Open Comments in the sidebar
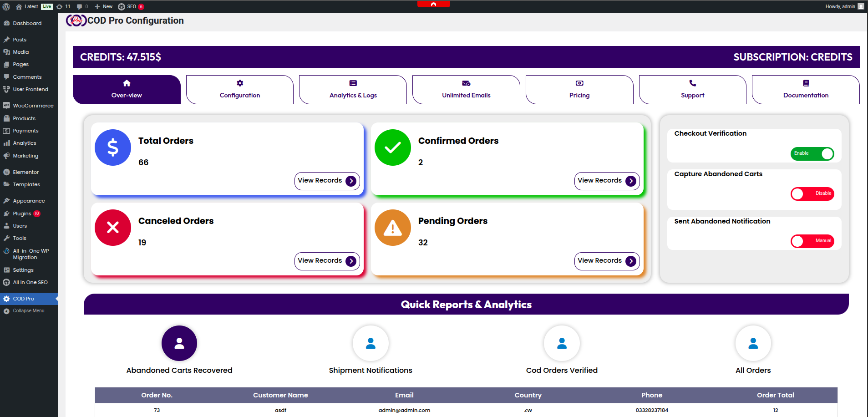The width and height of the screenshot is (868, 417). tap(29, 77)
